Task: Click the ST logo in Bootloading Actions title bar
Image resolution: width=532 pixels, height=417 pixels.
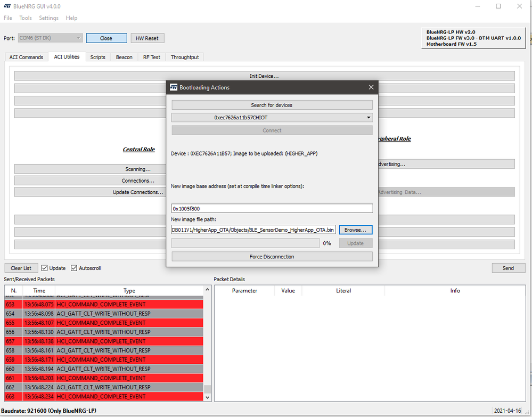Action: (174, 87)
